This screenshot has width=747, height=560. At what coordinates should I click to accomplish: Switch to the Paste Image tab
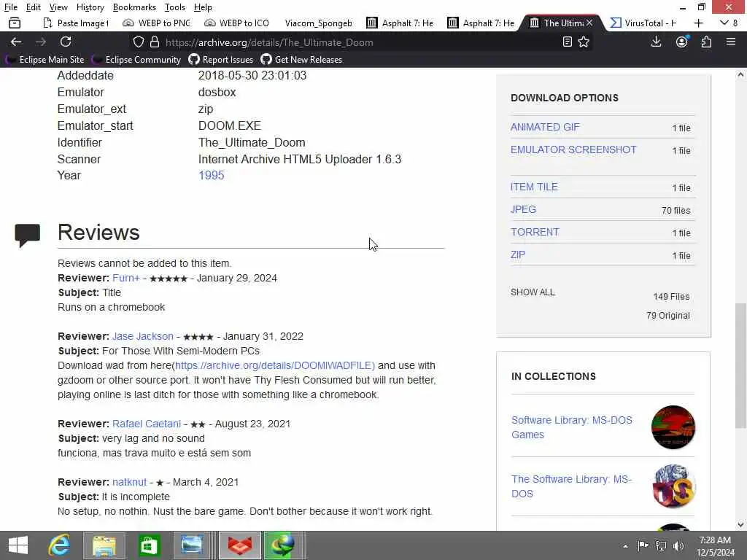click(x=76, y=23)
